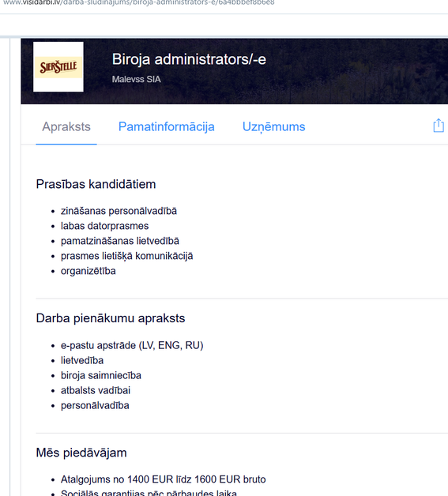Click the share icon next to the tabs
The height and width of the screenshot is (496, 448).
439,126
